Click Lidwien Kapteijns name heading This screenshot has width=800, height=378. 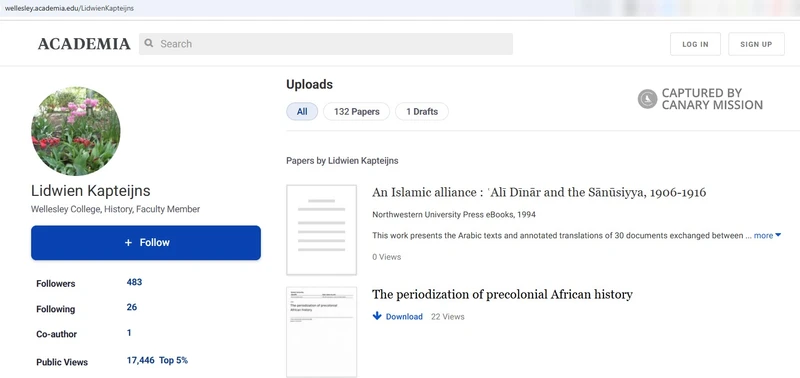tap(91, 191)
